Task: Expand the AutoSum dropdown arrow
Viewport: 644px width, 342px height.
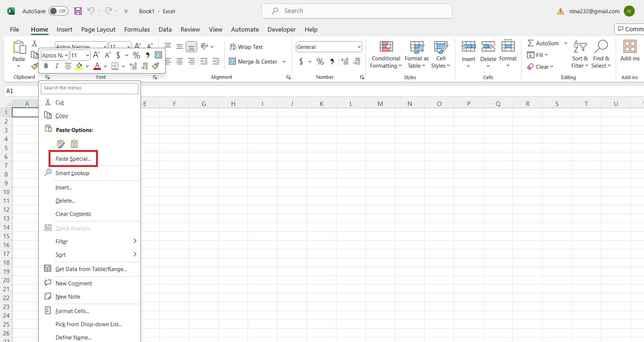Action: [566, 43]
